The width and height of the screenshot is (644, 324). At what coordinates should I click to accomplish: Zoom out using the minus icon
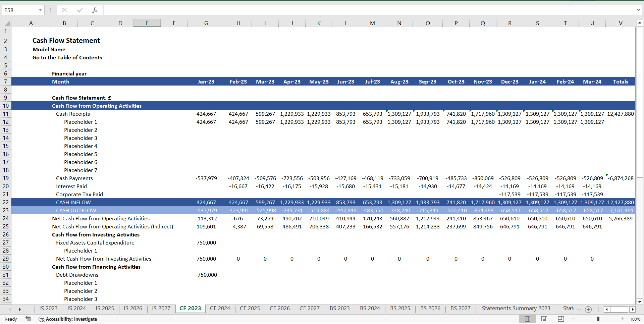[573, 319]
